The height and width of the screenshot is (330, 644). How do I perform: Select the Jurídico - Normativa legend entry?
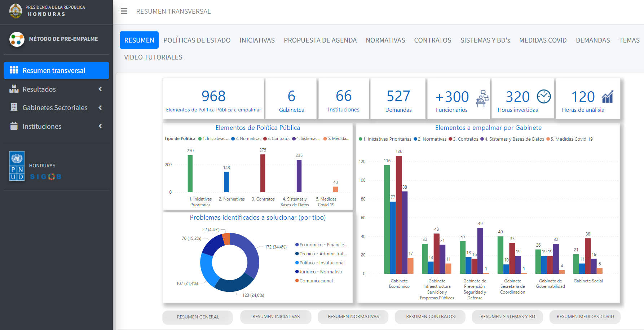point(318,272)
